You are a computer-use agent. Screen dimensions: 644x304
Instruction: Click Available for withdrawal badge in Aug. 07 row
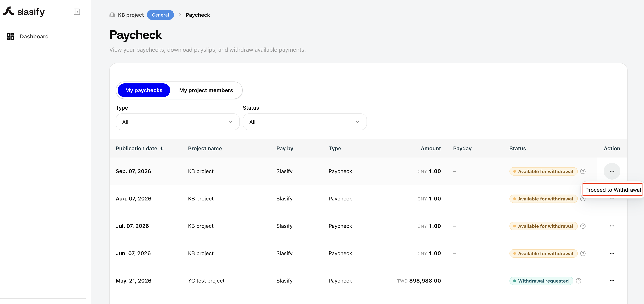click(543, 199)
